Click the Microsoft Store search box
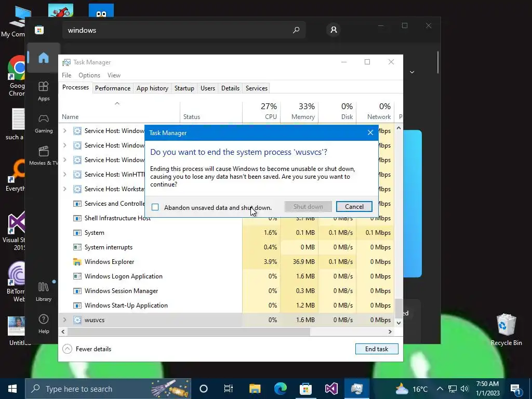This screenshot has height=399, width=532. click(184, 30)
